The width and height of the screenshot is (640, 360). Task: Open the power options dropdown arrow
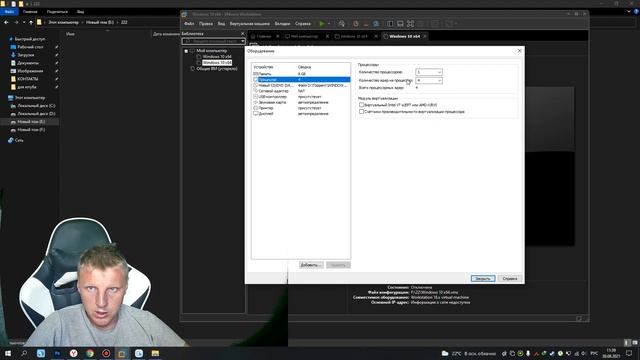coord(329,24)
